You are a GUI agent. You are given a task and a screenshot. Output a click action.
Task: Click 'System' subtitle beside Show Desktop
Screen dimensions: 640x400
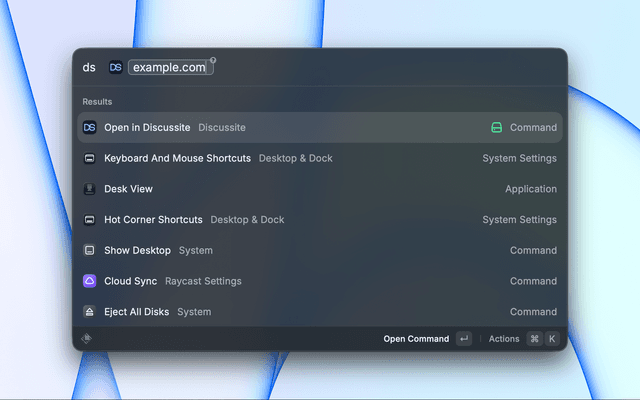click(196, 250)
